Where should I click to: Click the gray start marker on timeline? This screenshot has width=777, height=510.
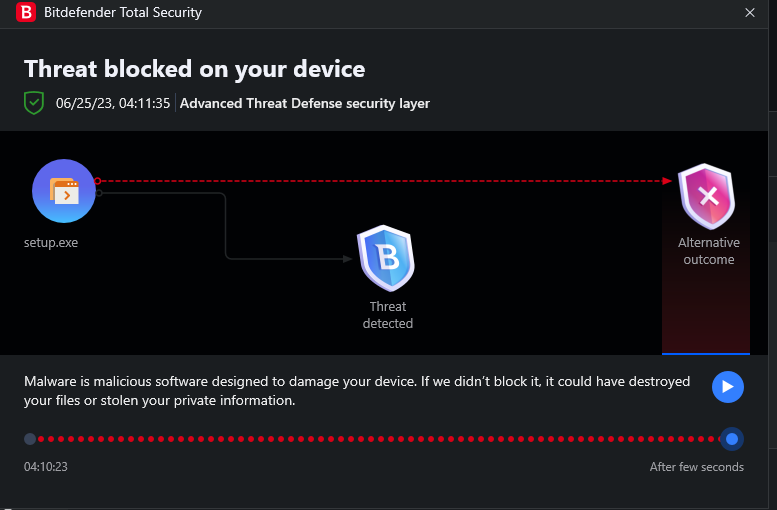point(30,439)
